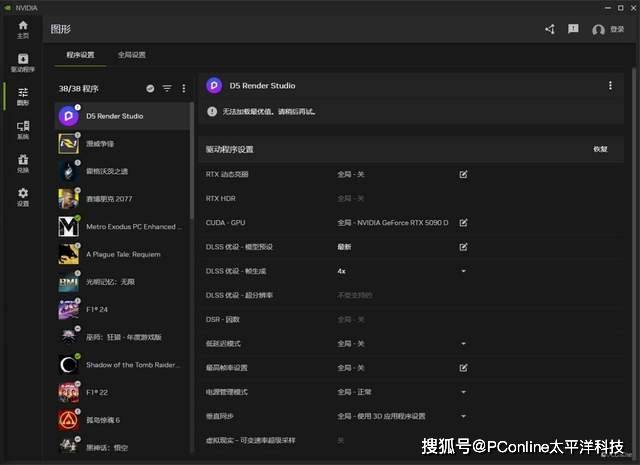This screenshot has height=465, width=640.
Task: Switch to the 全局设置 tab
Action: tap(131, 55)
